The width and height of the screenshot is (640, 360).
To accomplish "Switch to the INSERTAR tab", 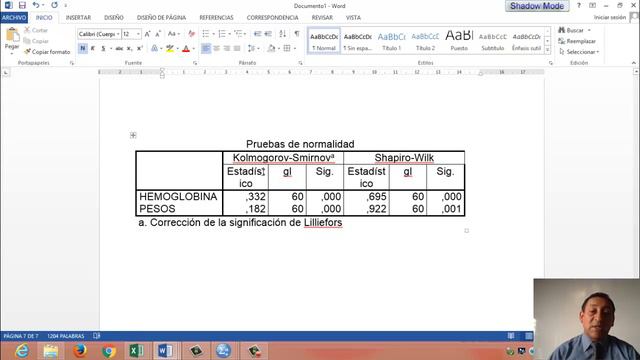I will 78,18.
